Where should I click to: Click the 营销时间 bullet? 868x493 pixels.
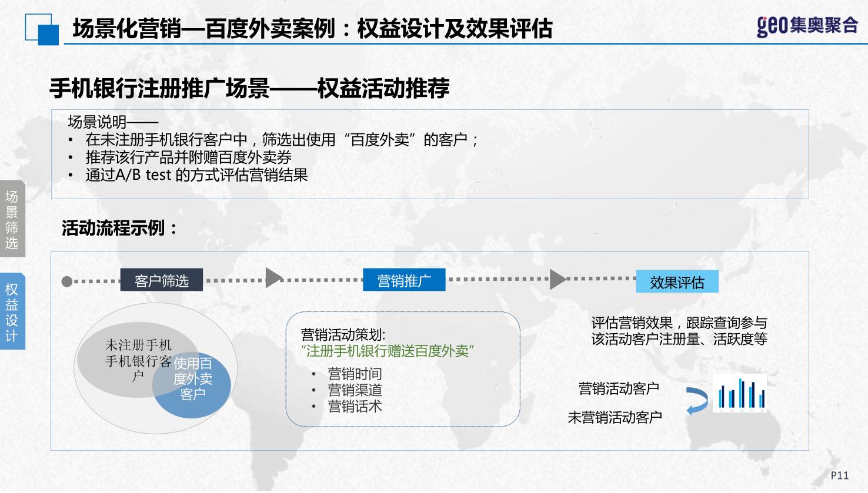(x=355, y=374)
